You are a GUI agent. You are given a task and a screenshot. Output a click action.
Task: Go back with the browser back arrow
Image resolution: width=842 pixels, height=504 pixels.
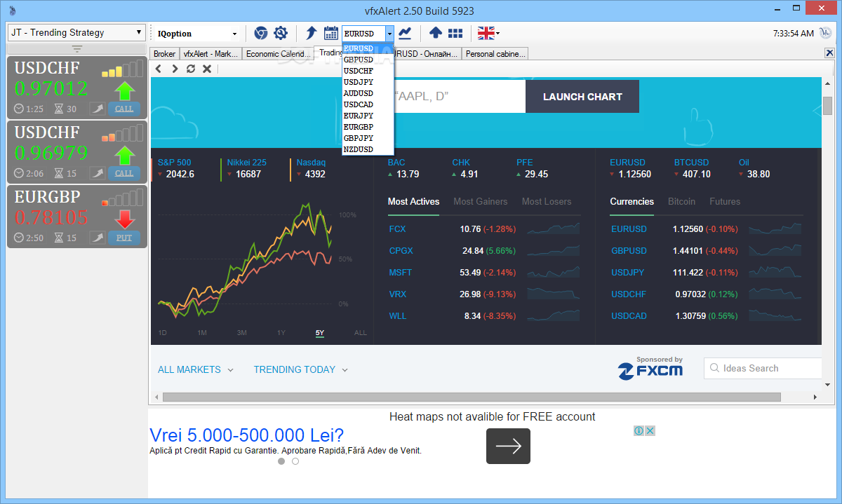coord(158,69)
